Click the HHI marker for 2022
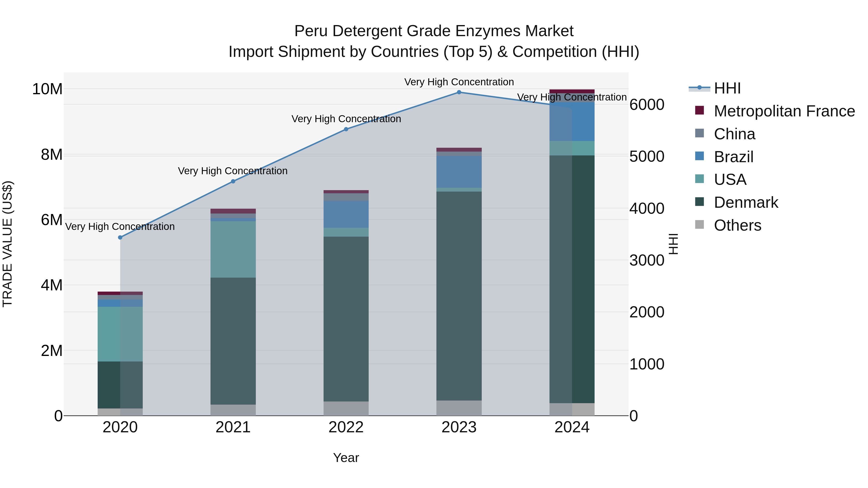The width and height of the screenshot is (868, 488). click(346, 129)
